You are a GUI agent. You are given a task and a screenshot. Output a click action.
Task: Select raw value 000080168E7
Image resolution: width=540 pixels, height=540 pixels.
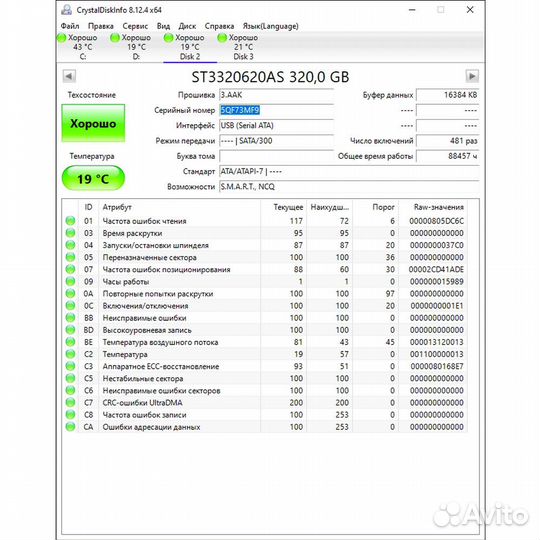pos(437,366)
